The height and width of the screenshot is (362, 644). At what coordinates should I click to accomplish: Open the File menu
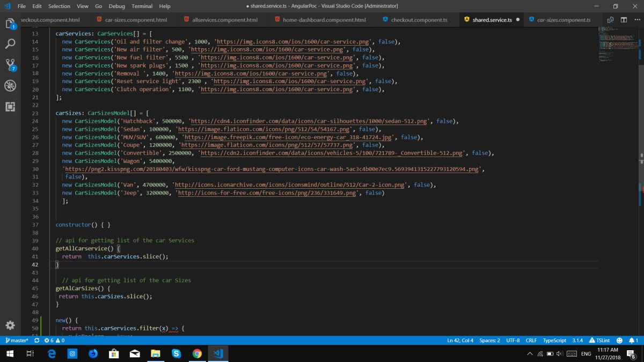pos(21,6)
